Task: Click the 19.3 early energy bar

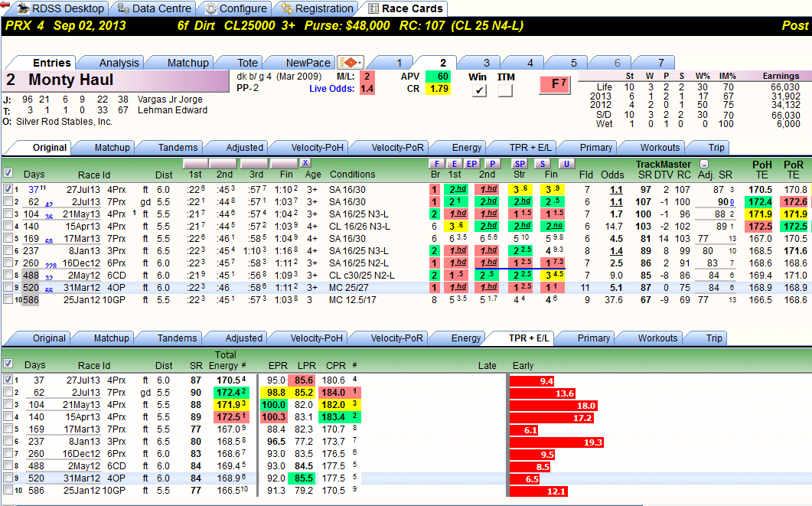Action: click(556, 442)
